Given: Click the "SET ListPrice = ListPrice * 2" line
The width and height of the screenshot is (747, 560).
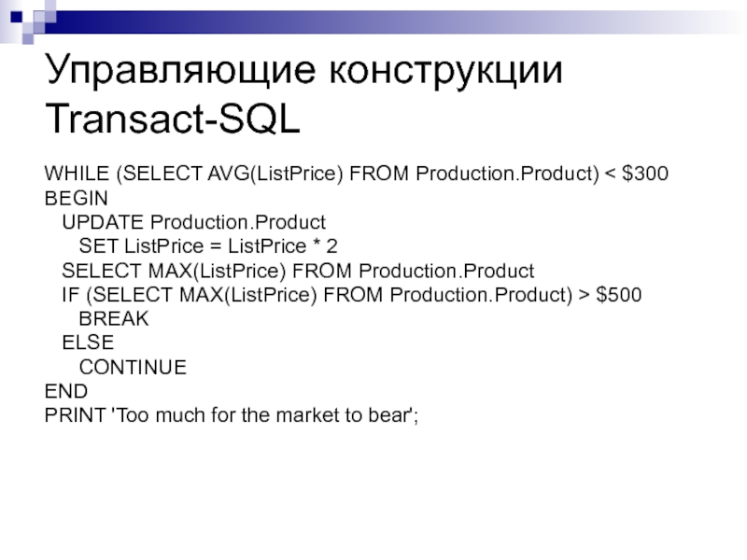Looking at the screenshot, I should (x=207, y=247).
